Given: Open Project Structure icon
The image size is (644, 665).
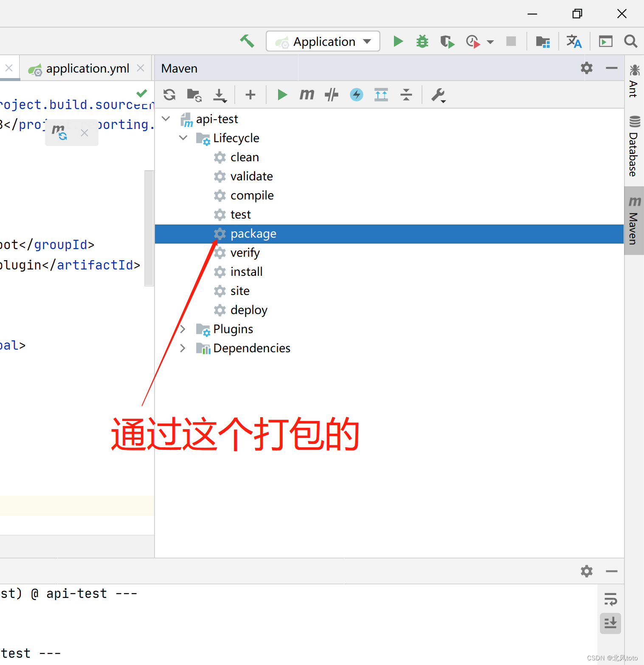Looking at the screenshot, I should point(543,42).
